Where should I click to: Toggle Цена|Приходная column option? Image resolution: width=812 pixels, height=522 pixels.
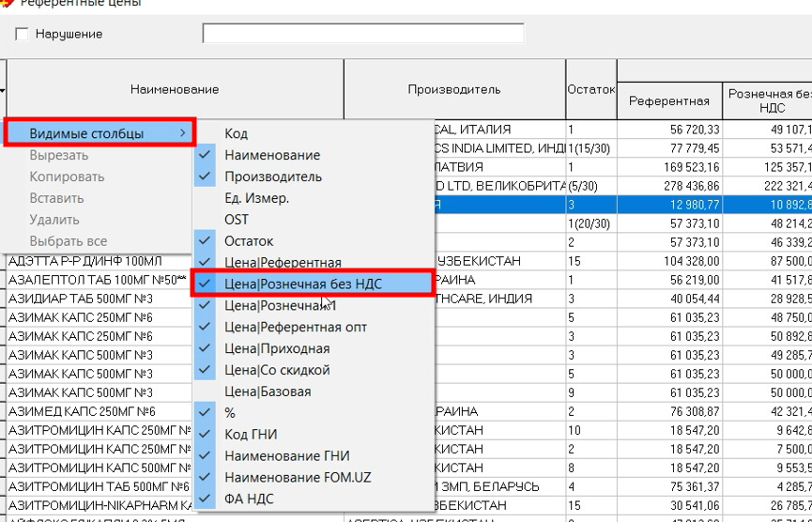314,348
